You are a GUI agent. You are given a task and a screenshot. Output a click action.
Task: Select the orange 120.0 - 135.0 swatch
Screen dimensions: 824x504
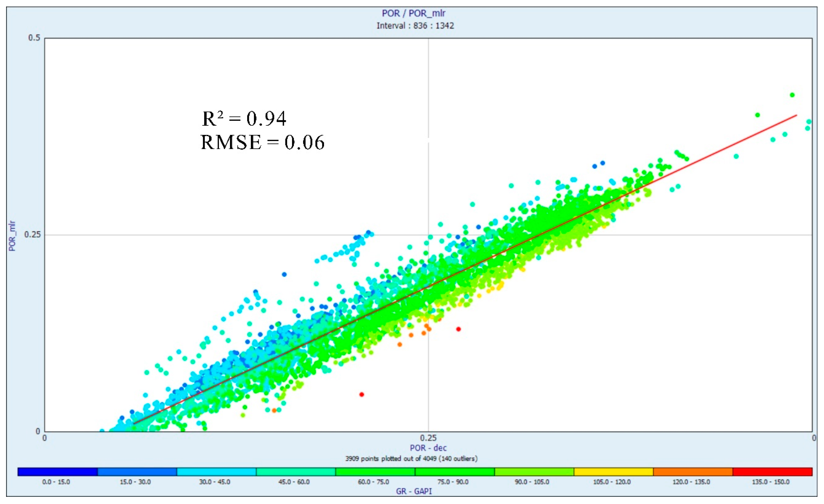[x=693, y=472]
